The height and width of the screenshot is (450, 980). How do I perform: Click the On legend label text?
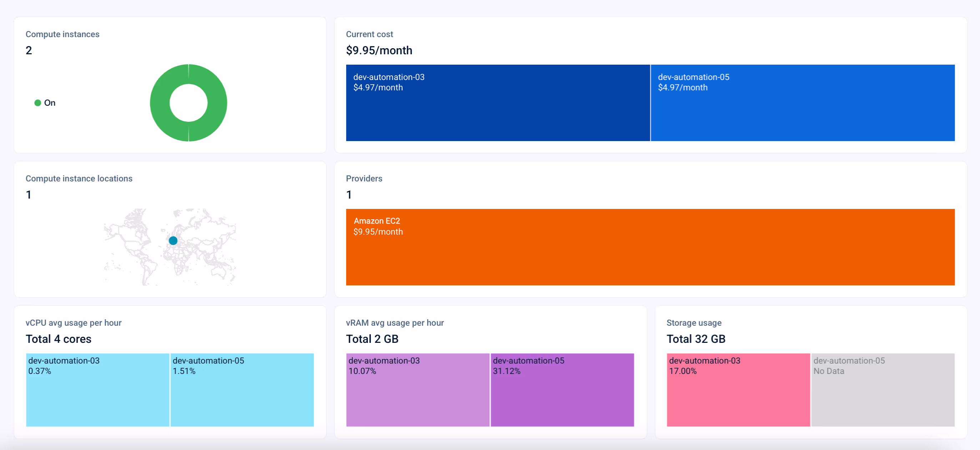50,103
